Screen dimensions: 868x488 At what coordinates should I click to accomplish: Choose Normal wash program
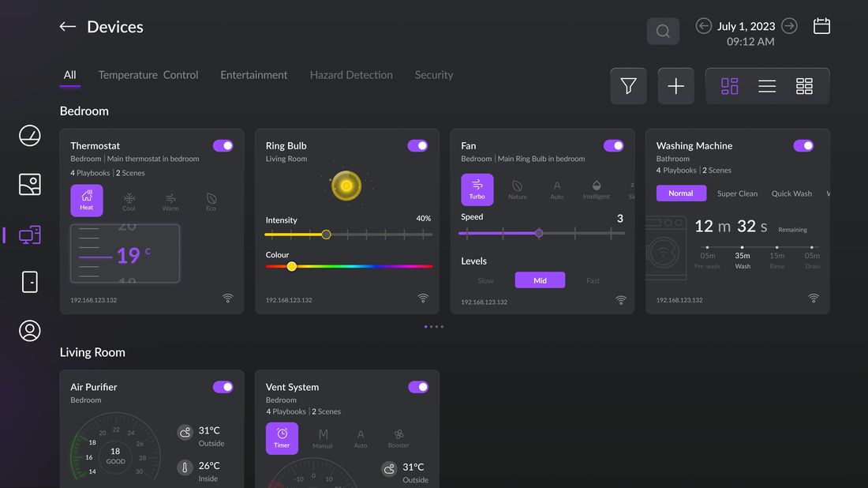click(681, 193)
